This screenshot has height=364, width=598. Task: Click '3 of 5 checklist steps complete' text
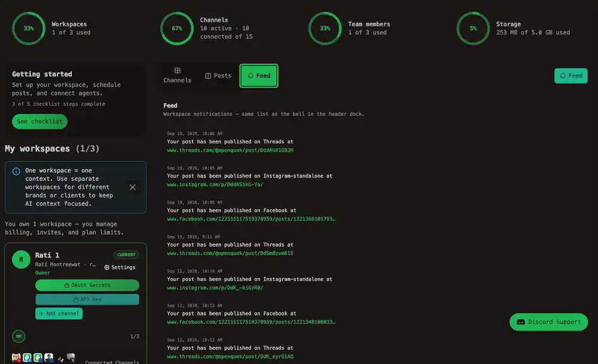(59, 104)
